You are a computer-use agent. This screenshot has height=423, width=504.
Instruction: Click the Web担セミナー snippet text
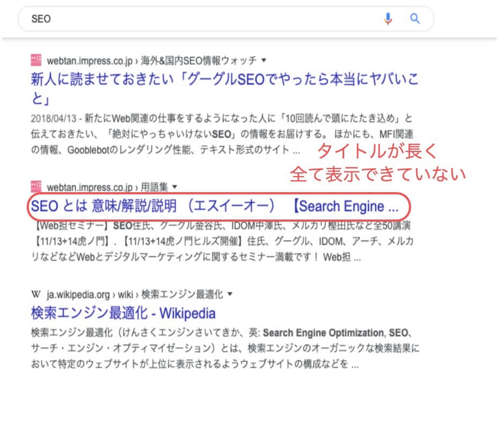click(222, 241)
